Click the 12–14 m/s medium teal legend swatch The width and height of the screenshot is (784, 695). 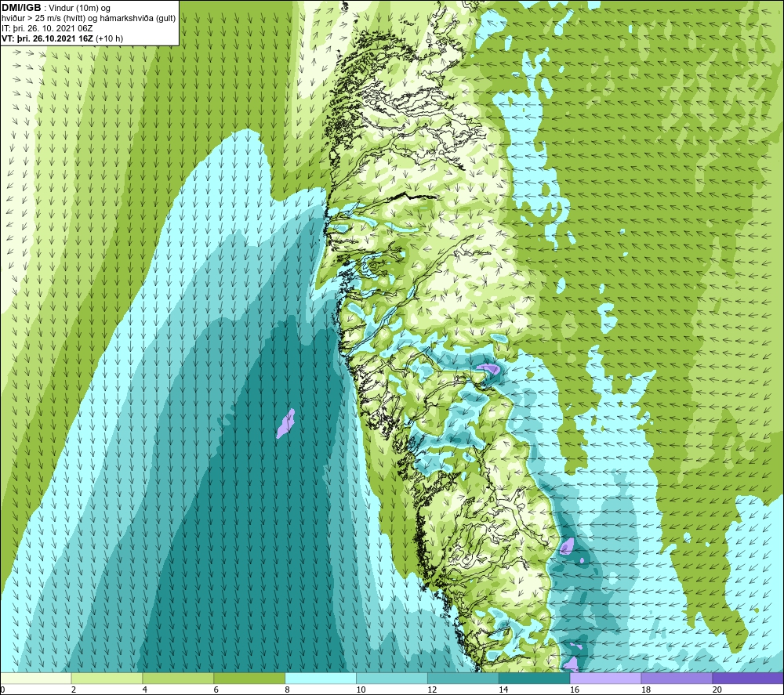(x=463, y=679)
